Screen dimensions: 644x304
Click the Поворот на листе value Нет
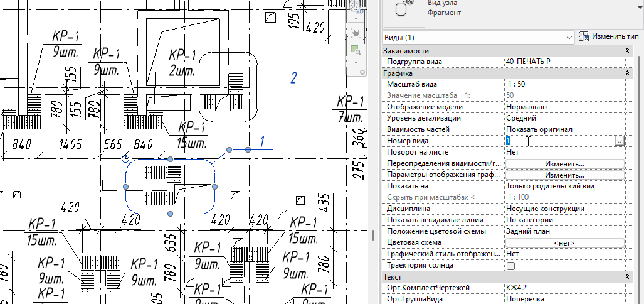pyautogui.click(x=564, y=152)
